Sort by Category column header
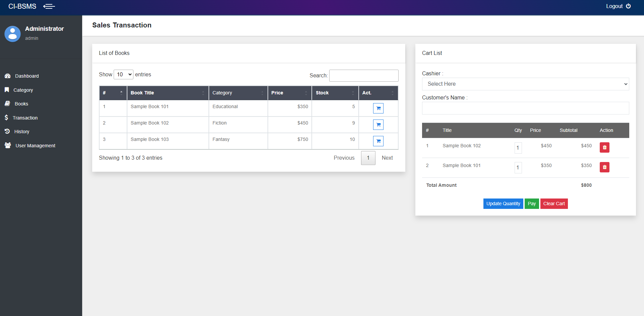This screenshot has width=644, height=316. [238, 93]
